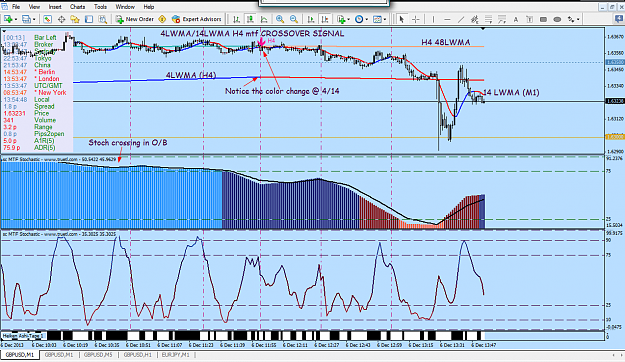
Task: Select the Equidistant Channel tool
Action: (474, 19)
